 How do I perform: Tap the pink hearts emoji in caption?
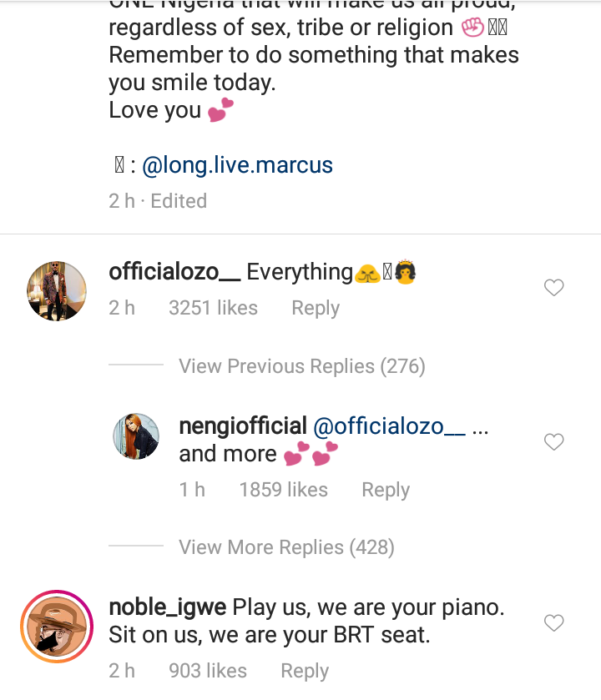click(x=221, y=110)
